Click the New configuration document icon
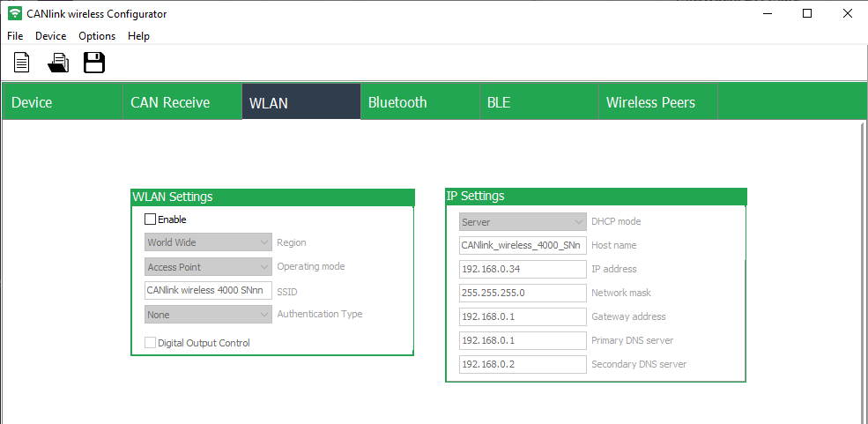Viewport: 868px width, 424px height. [21, 62]
